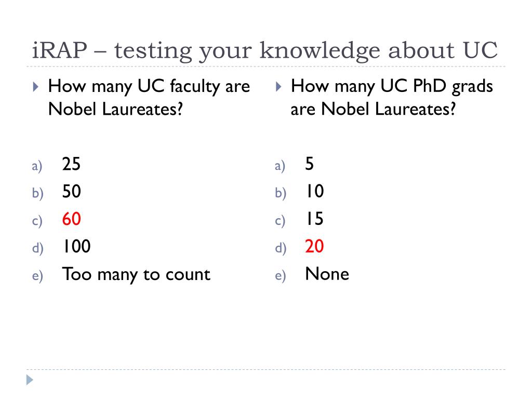This screenshot has height=399, width=532.
Task: Choose answer 25 for the faculty question
Action: tap(72, 165)
